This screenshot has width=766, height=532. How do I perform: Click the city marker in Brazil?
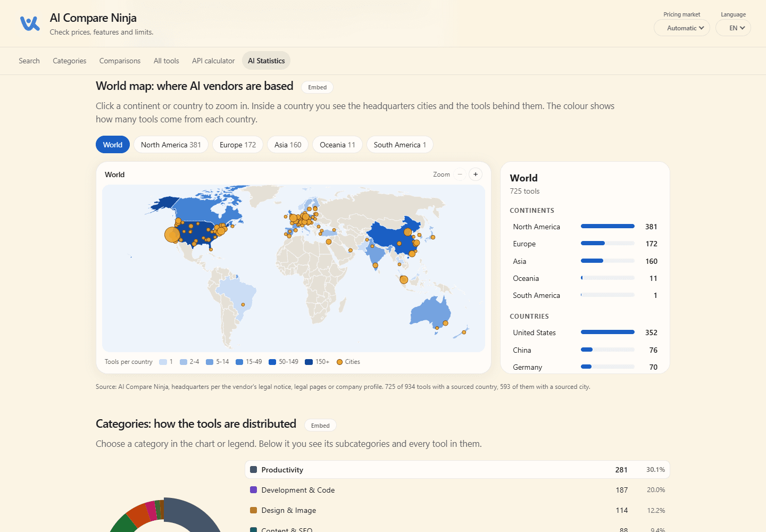click(243, 305)
